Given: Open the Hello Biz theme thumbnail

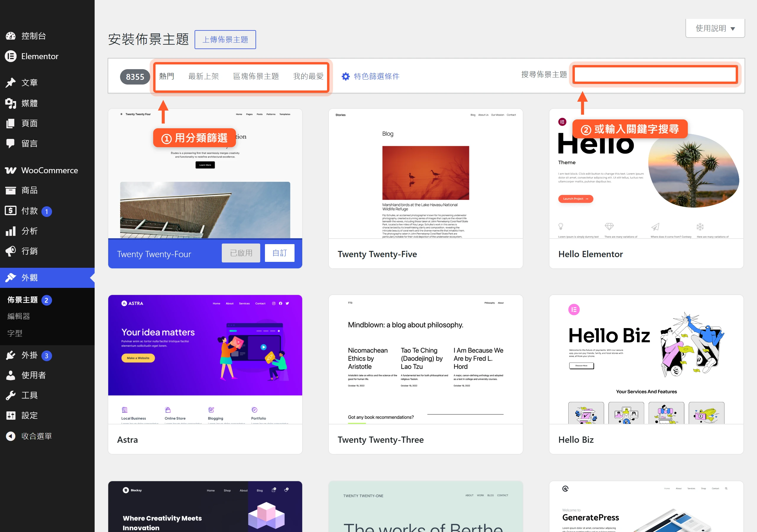Looking at the screenshot, I should pos(646,360).
